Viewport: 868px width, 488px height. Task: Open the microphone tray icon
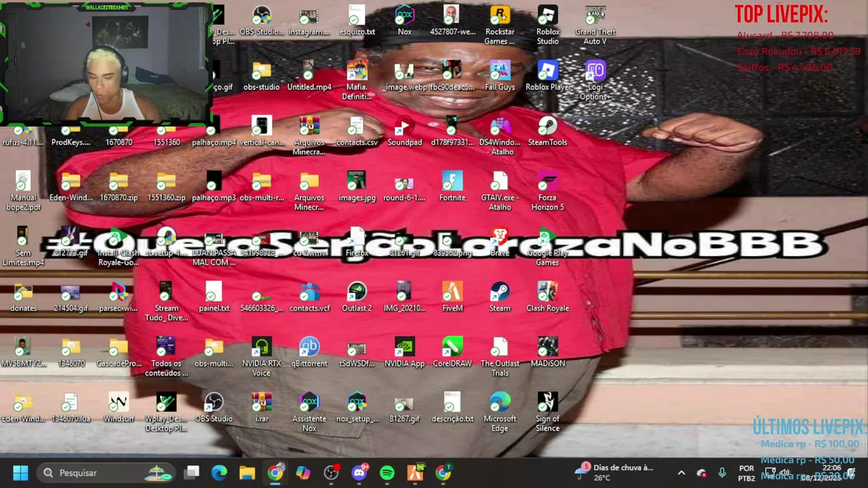pos(722,472)
